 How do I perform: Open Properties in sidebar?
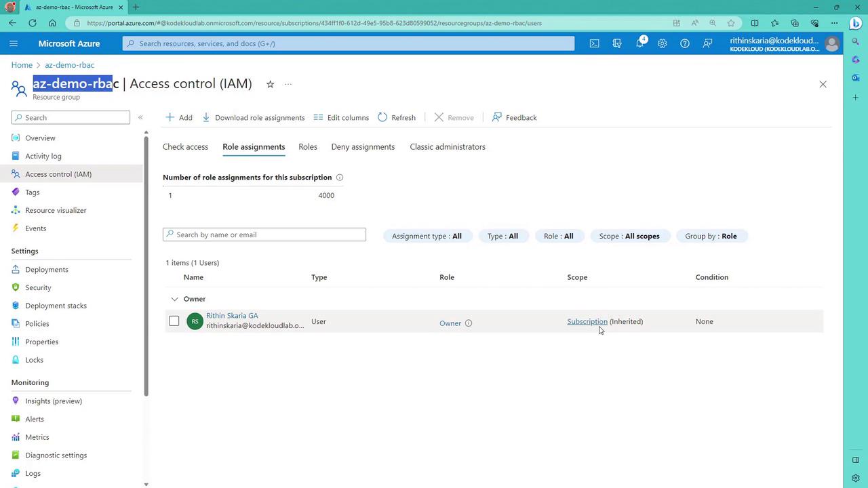click(x=41, y=342)
